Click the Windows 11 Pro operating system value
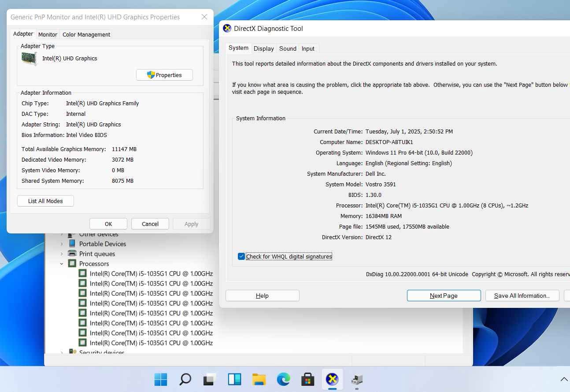Image resolution: width=570 pixels, height=392 pixels. click(x=419, y=153)
